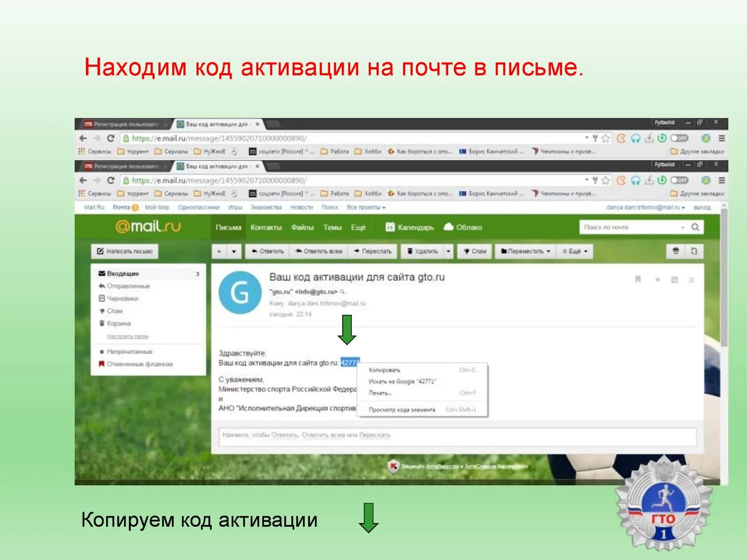Click the magnifier next to info@gto.ru
747x560 pixels.
point(342,292)
